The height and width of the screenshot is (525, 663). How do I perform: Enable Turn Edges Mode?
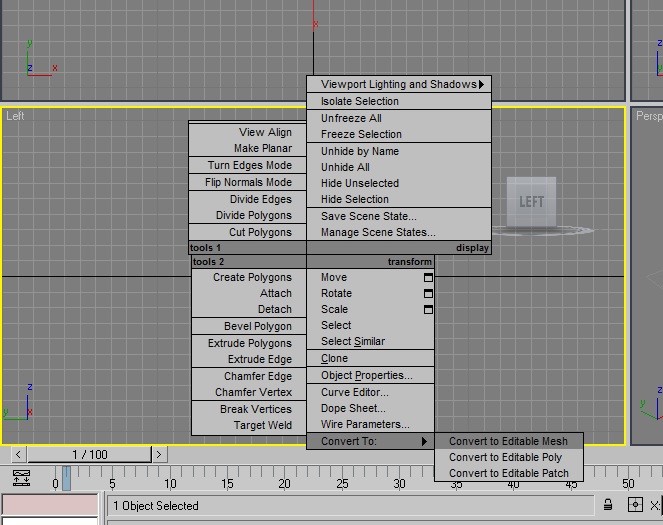[x=248, y=165]
